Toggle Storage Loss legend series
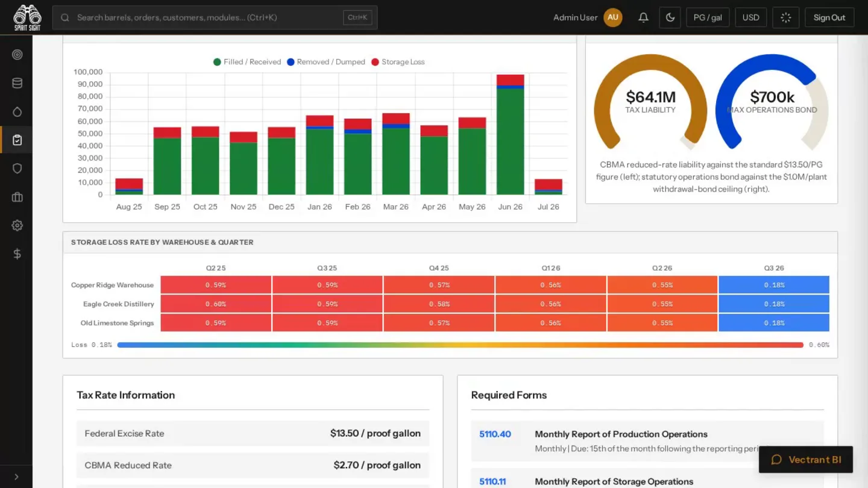Screen dimensions: 868x488 (398, 62)
